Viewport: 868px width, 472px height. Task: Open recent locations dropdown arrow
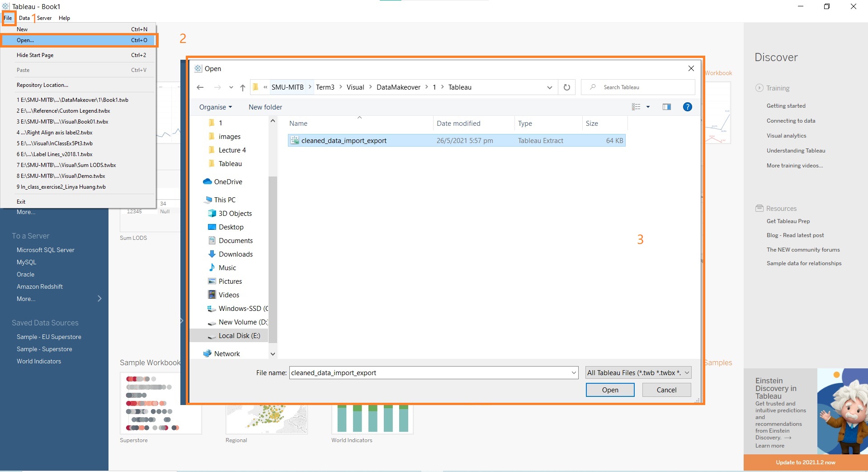pyautogui.click(x=231, y=87)
